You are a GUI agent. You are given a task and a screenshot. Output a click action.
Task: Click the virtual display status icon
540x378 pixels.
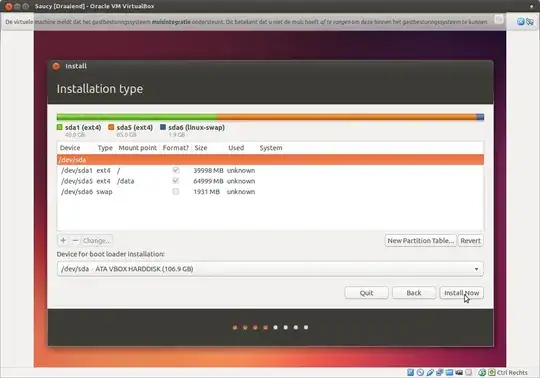click(x=459, y=372)
